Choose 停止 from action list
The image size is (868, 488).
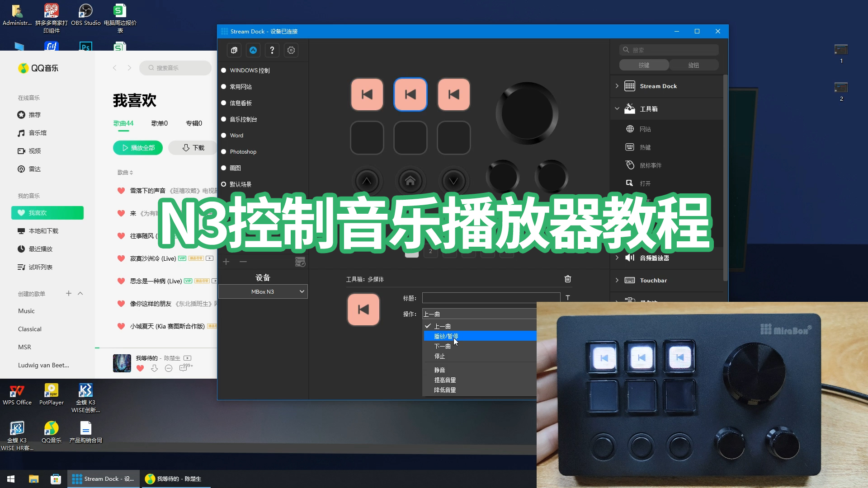coord(480,356)
